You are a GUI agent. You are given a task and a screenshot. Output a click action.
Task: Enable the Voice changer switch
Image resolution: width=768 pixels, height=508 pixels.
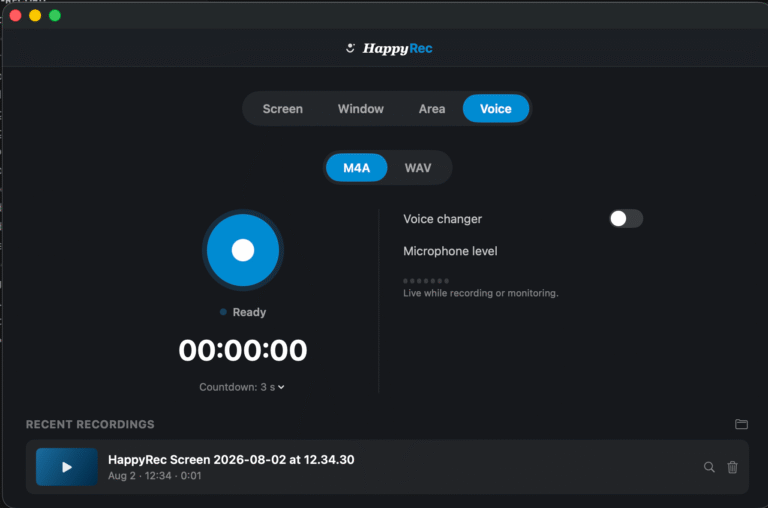pyautogui.click(x=625, y=218)
